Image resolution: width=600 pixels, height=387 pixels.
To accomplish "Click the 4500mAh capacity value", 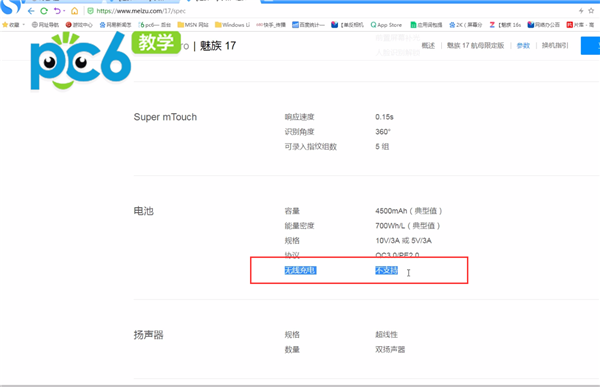I will (x=409, y=211).
